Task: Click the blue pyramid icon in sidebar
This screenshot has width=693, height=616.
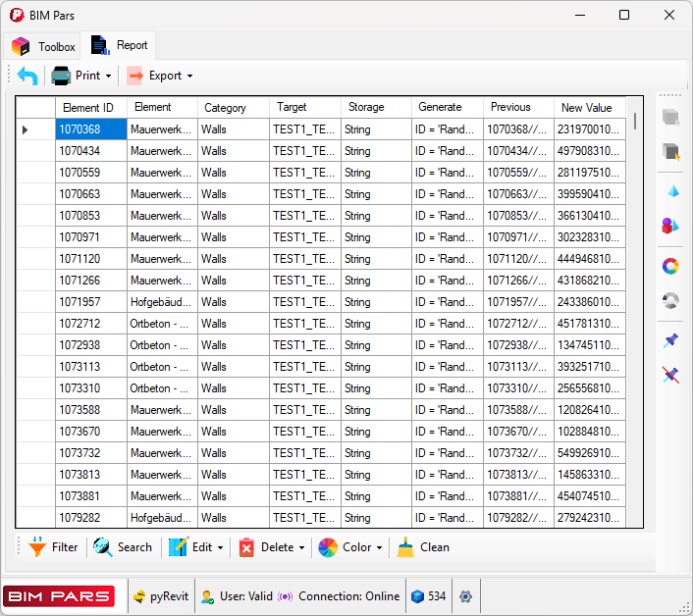Action: pos(673,191)
